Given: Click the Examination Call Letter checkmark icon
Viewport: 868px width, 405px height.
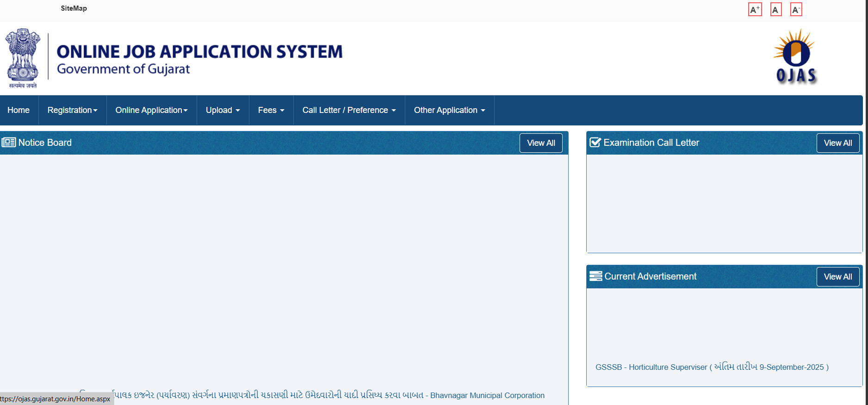Looking at the screenshot, I should point(595,143).
